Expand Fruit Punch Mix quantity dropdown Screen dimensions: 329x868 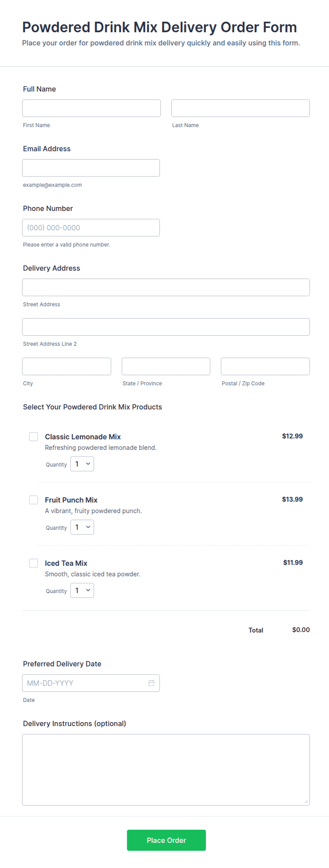click(82, 527)
